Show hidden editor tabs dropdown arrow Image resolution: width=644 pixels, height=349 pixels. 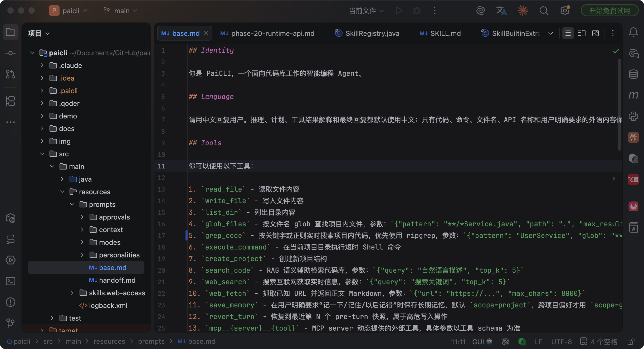[551, 33]
